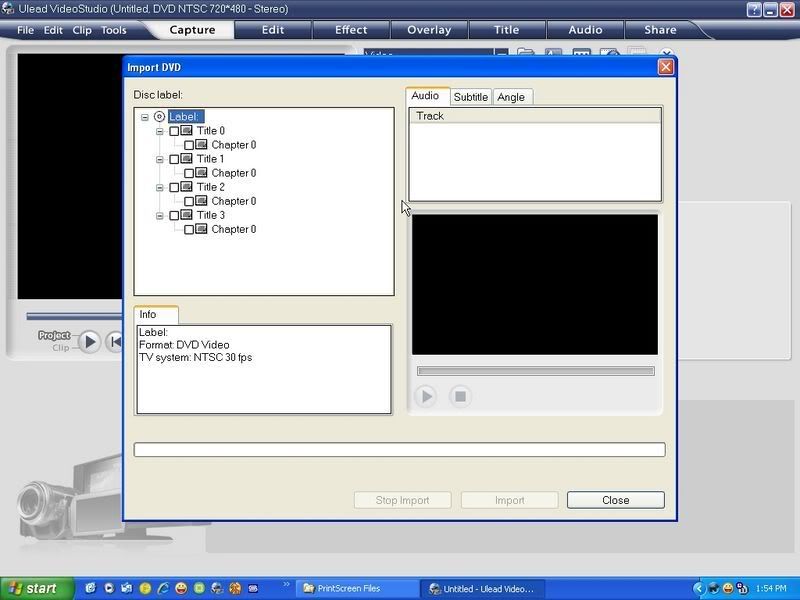Open the Angle tab
This screenshot has width=800, height=600.
click(511, 97)
